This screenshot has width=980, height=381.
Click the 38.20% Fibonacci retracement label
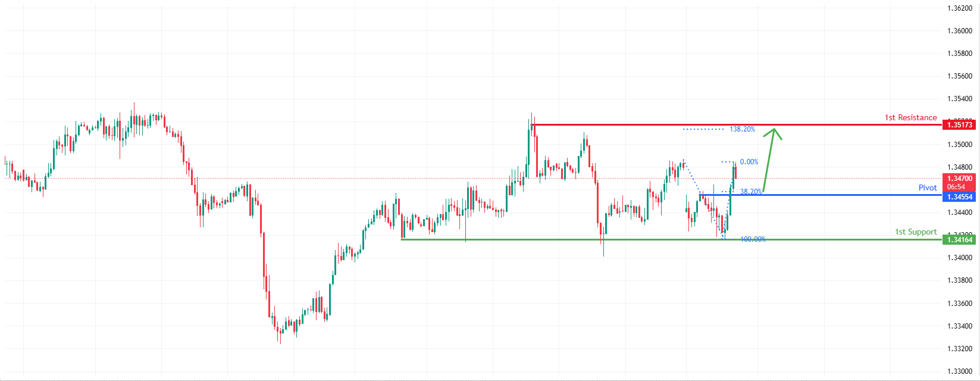click(750, 192)
